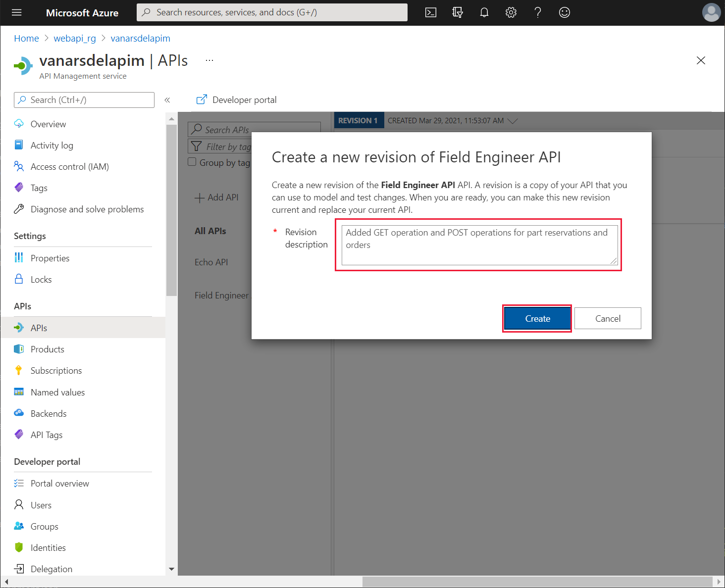Viewport: 725px width, 588px height.
Task: Click Add API in the API list
Action: pos(216,197)
